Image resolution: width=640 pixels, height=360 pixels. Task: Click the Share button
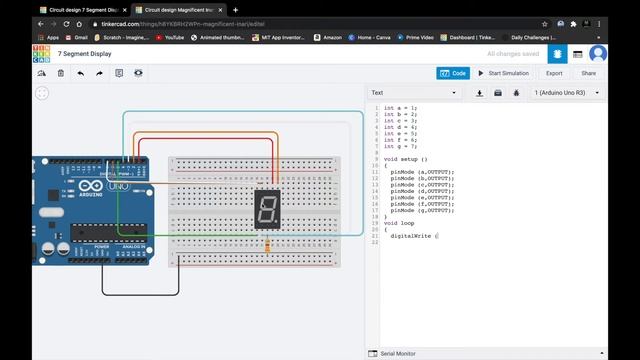[x=588, y=73]
